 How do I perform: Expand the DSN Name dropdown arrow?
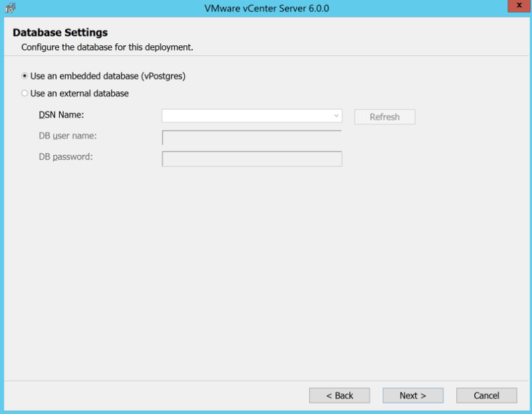tap(336, 116)
